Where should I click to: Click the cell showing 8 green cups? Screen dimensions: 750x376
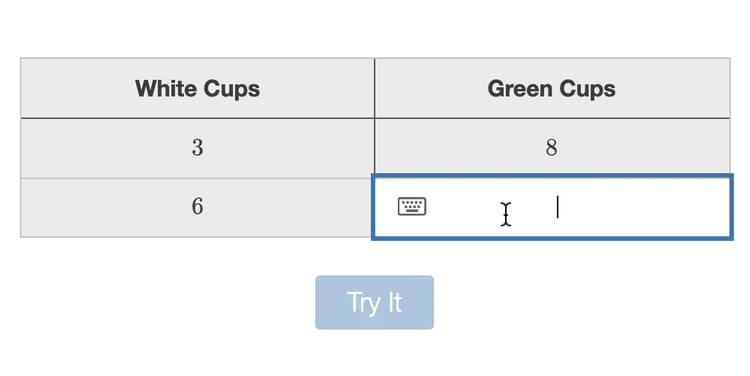tap(552, 148)
